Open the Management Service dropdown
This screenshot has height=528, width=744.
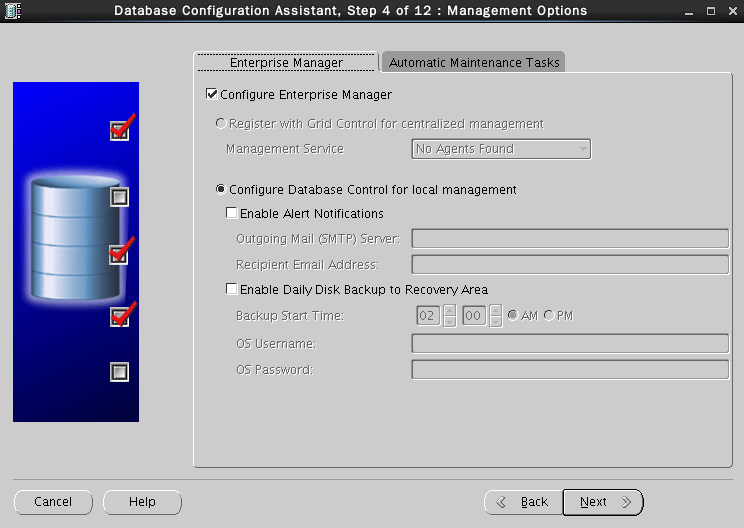coord(501,149)
